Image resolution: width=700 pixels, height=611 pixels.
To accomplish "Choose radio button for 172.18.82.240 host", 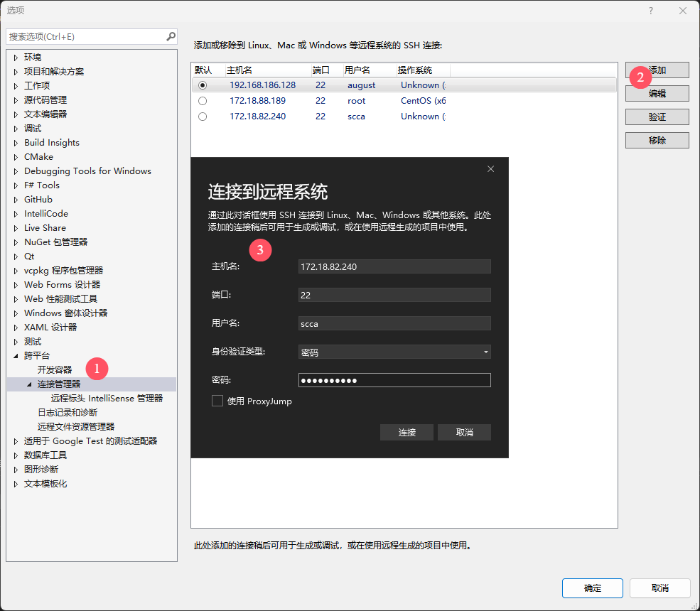I will coord(203,117).
